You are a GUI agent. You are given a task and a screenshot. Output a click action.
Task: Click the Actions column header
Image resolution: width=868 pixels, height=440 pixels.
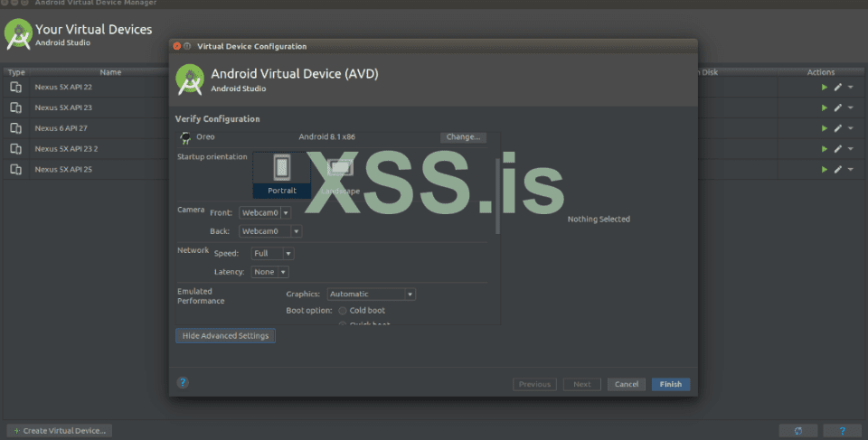[x=820, y=72]
